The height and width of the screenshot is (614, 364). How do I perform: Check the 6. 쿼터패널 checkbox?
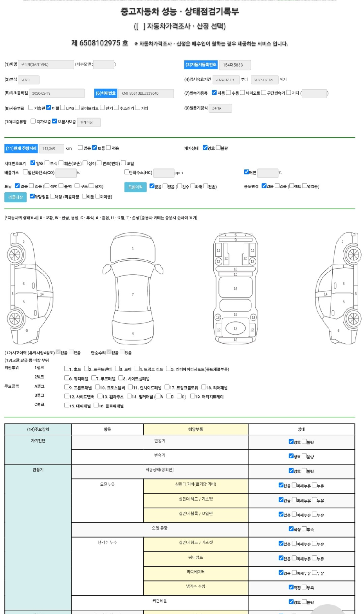tap(67, 378)
